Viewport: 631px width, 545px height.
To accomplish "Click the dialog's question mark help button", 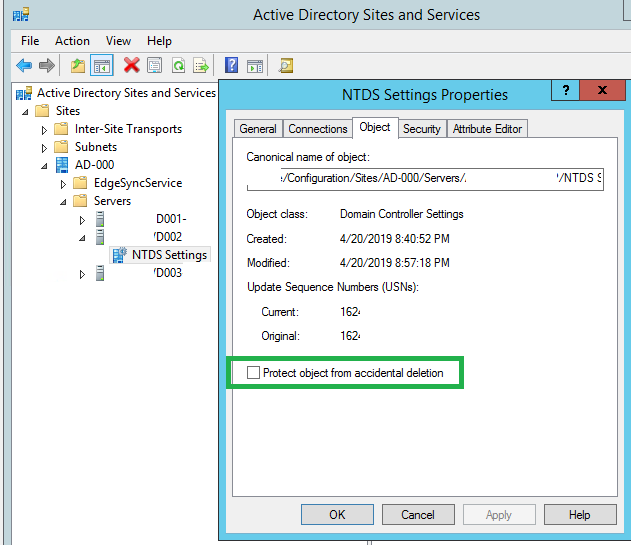I will point(566,90).
